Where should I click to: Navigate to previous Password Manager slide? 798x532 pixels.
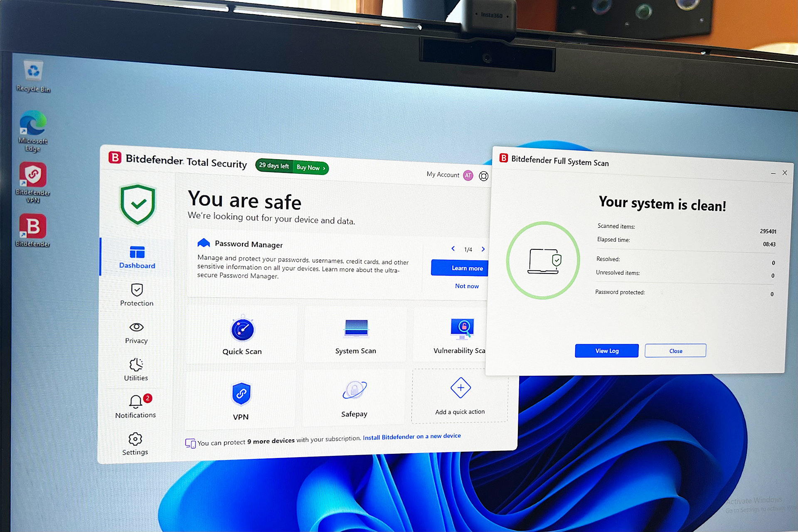pyautogui.click(x=453, y=249)
